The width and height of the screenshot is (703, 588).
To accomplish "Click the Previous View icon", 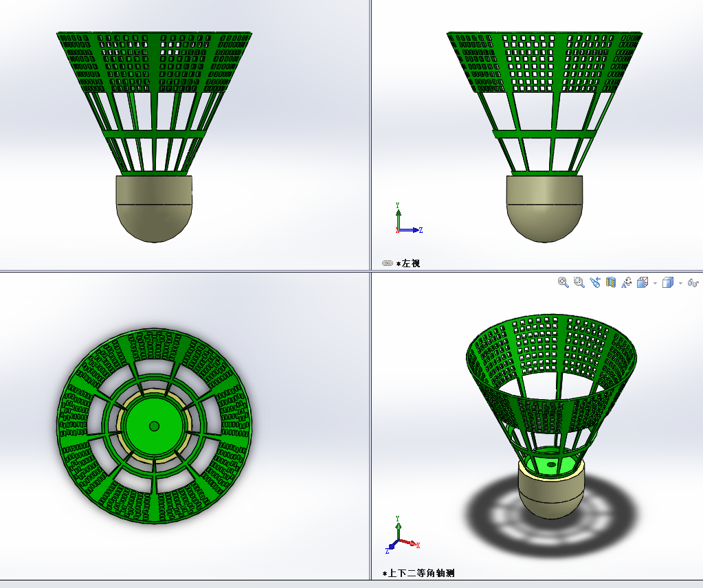I will (595, 282).
